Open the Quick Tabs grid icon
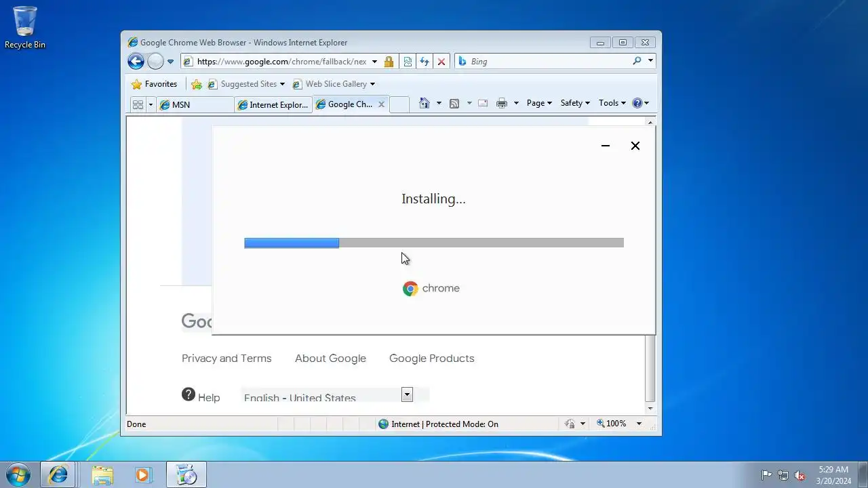Image resolution: width=868 pixels, height=488 pixels. [138, 104]
